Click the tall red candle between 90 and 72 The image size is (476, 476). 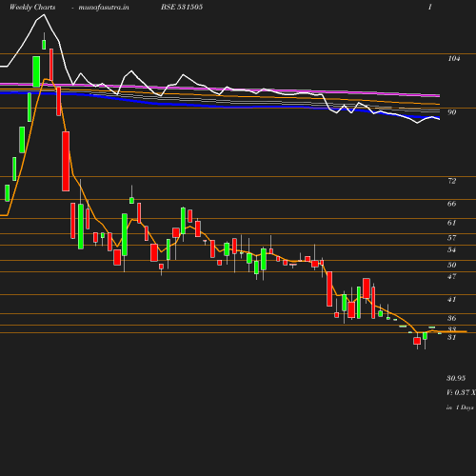pyautogui.click(x=66, y=161)
